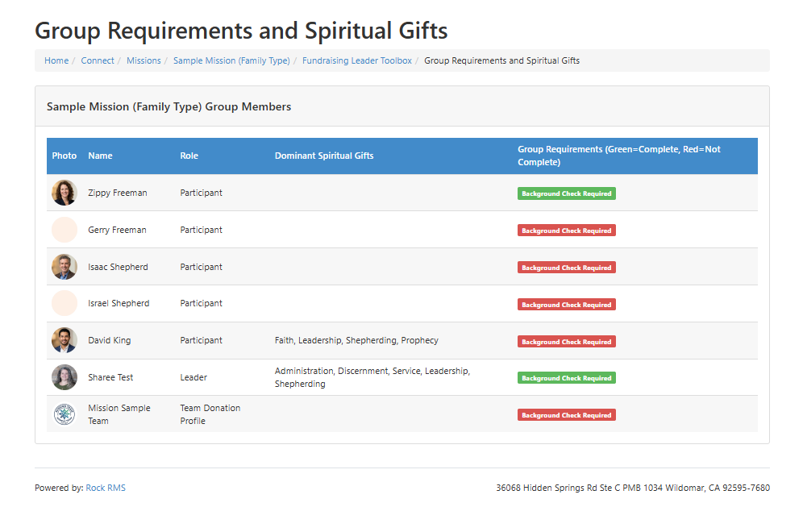Select the name Israel Shepherd
Image resolution: width=803 pixels, height=532 pixels.
point(119,303)
